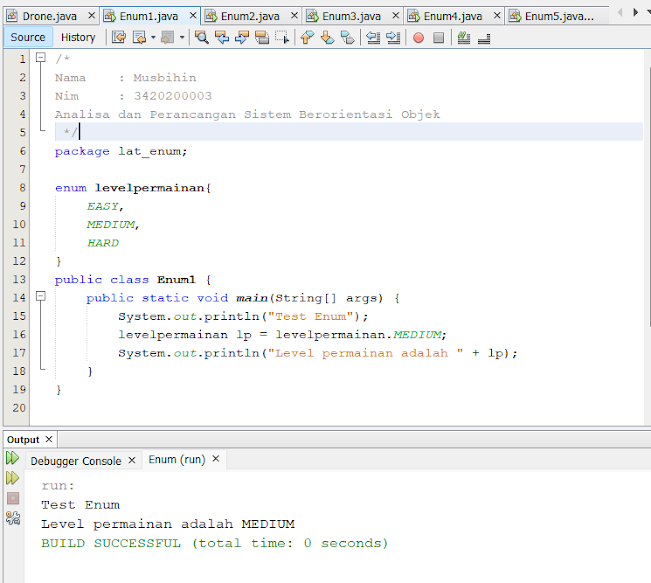The width and height of the screenshot is (651, 583).
Task: Click the 'Nama : Musbihin' comment line
Action: (x=125, y=78)
